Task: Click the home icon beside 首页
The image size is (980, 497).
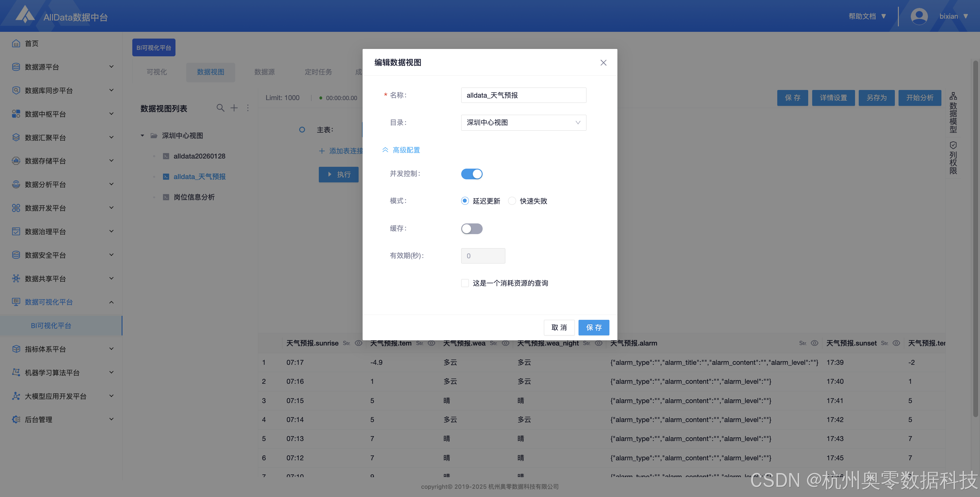Action: 16,43
